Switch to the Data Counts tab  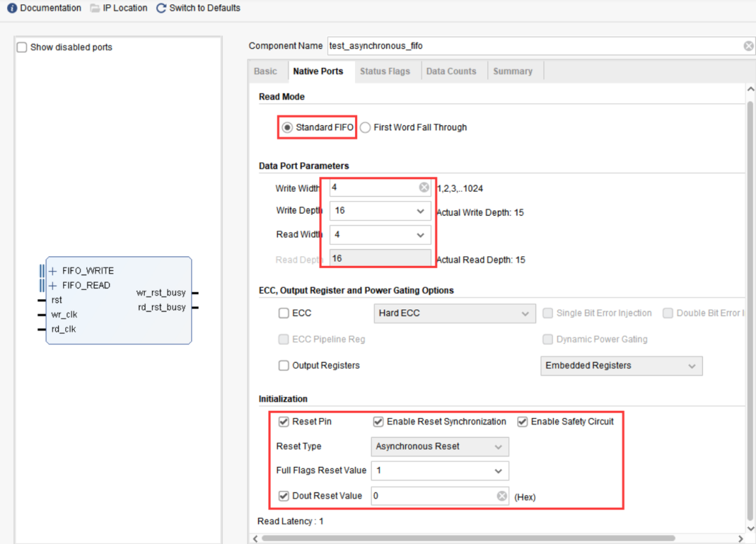pyautogui.click(x=451, y=71)
